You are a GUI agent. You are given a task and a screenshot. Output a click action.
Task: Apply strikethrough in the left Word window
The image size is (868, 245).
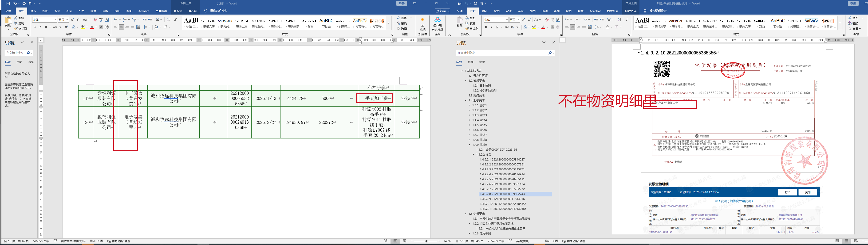tap(55, 27)
